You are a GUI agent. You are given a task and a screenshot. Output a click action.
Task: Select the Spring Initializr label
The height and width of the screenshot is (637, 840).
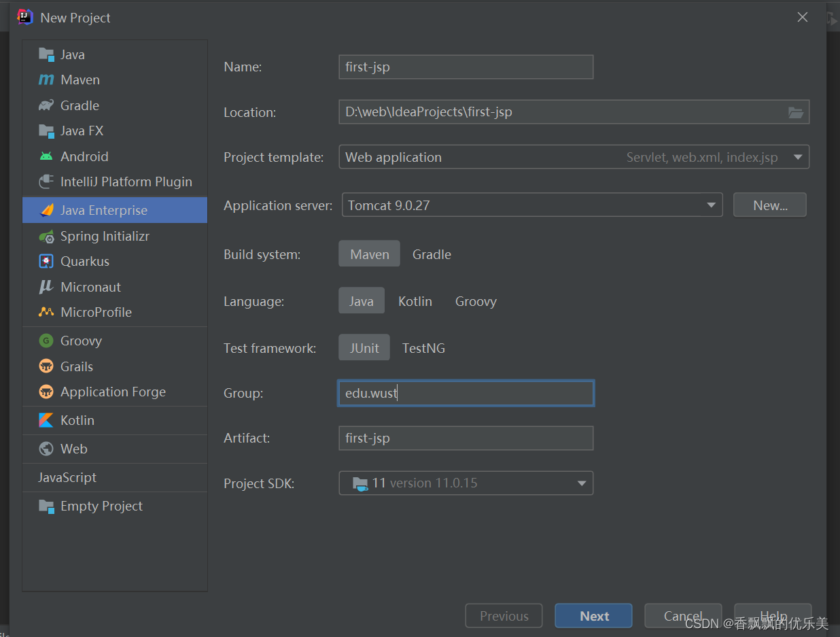[x=105, y=236]
